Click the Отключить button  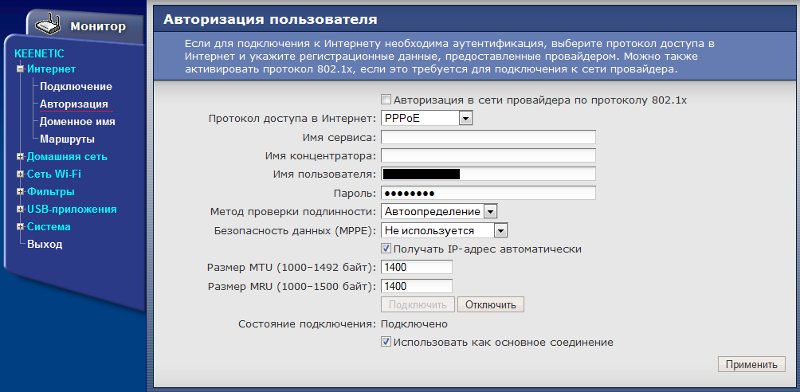(x=490, y=305)
